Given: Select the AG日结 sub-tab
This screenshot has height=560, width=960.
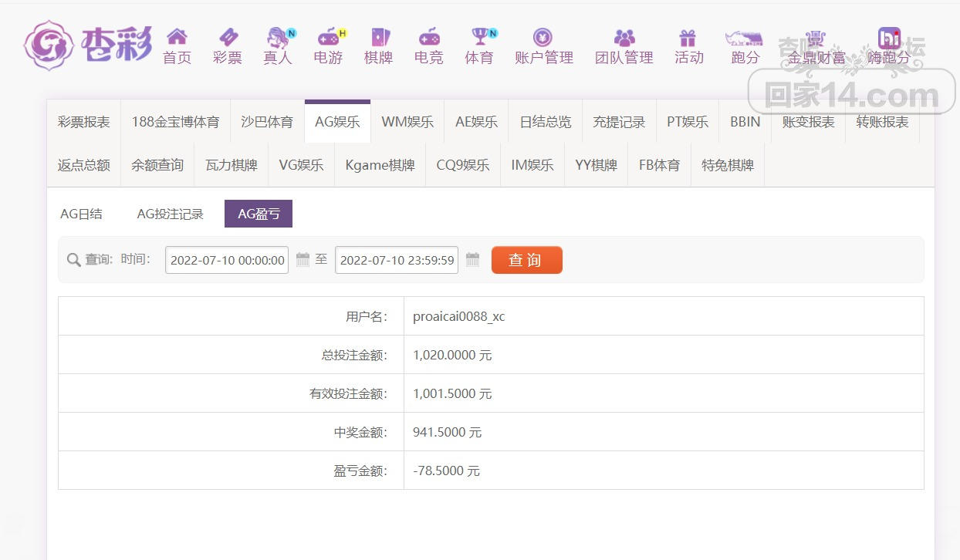Looking at the screenshot, I should pyautogui.click(x=81, y=214).
